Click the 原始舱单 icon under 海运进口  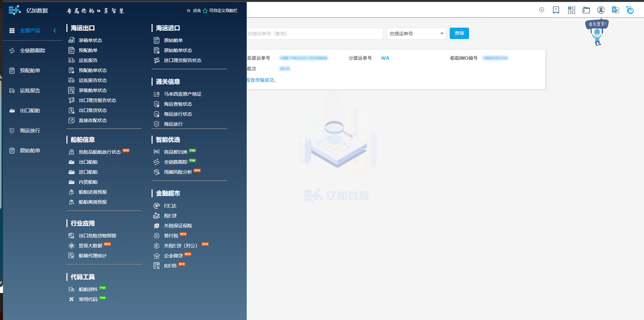click(x=157, y=40)
